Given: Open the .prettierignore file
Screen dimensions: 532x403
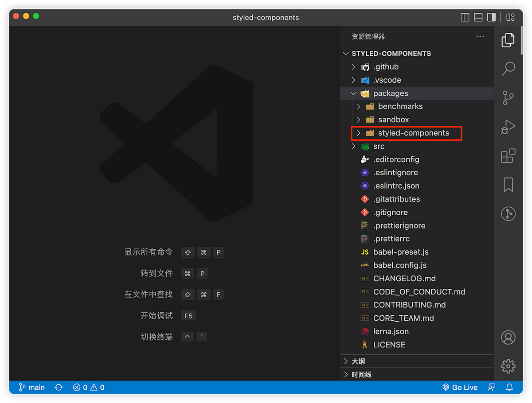Looking at the screenshot, I should [x=417, y=225].
